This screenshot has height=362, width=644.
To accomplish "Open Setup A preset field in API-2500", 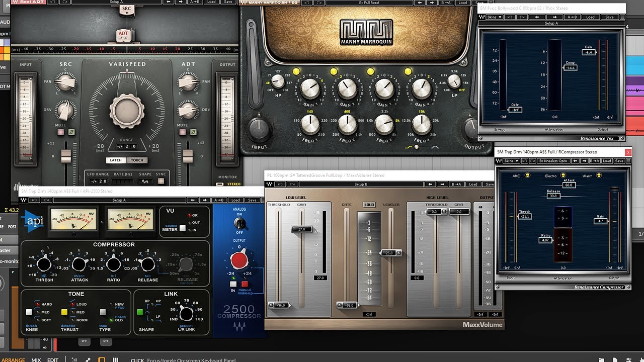I will [119, 200].
